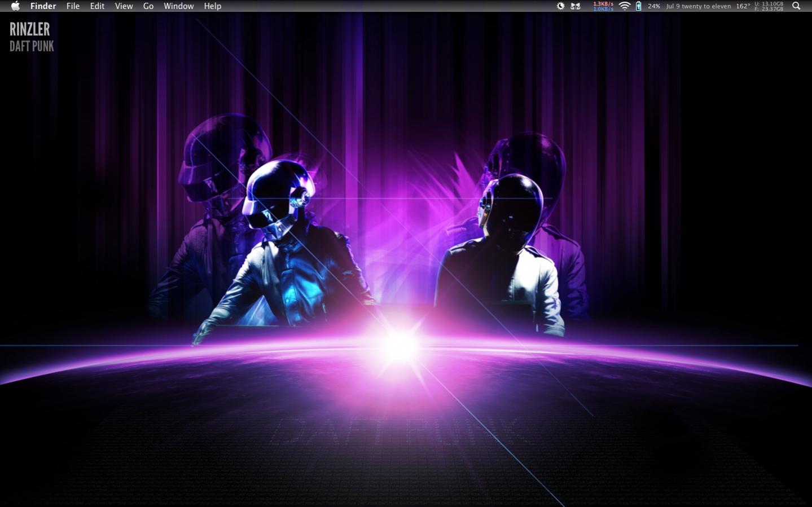This screenshot has width=812, height=507.
Task: Open Spotlight search magnifier icon
Action: click(796, 6)
